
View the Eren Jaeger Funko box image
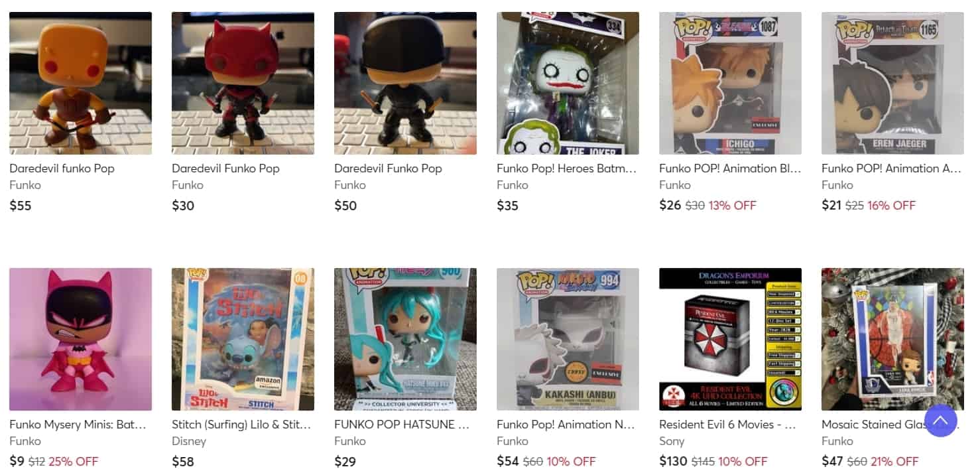coord(892,83)
